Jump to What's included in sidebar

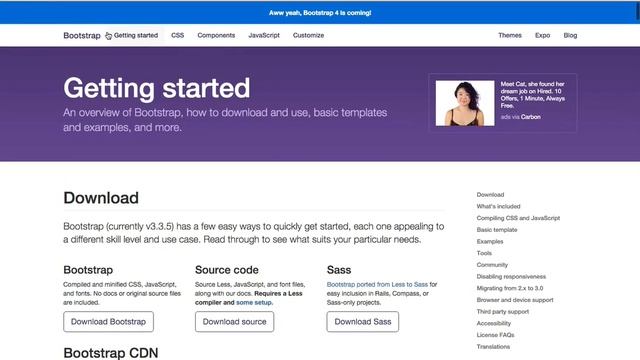pyautogui.click(x=498, y=207)
